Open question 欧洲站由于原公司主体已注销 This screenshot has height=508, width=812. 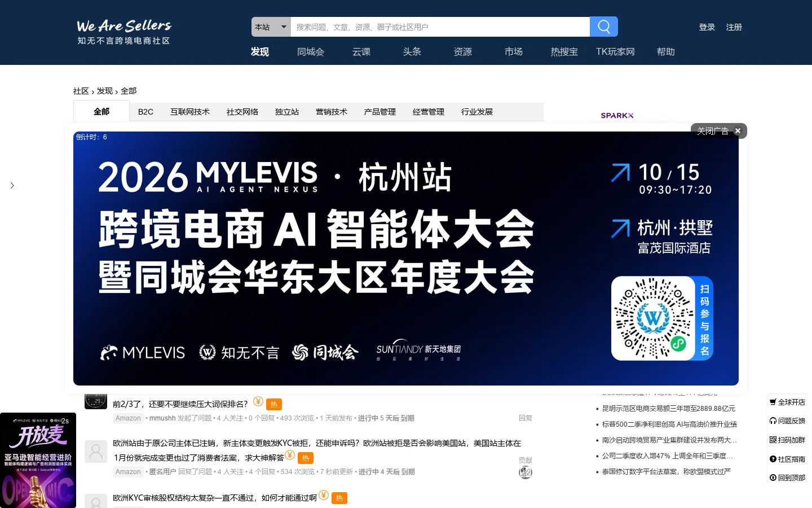pos(317,450)
